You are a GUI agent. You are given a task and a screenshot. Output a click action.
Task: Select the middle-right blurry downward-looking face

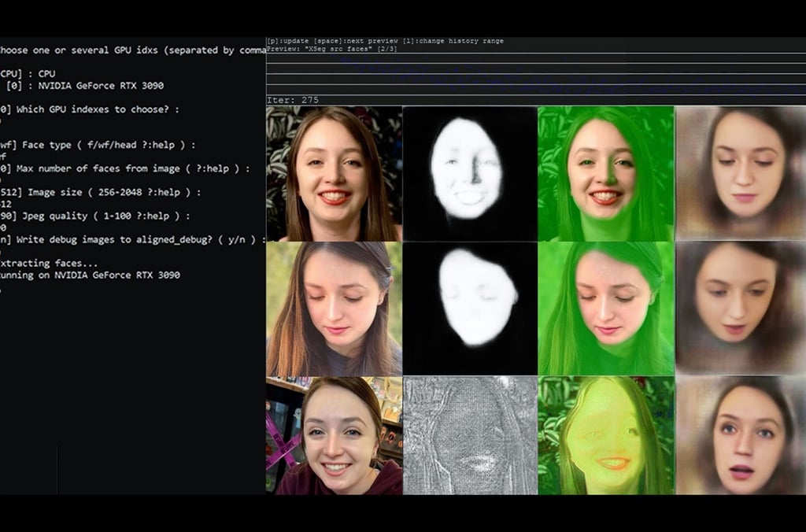741,308
